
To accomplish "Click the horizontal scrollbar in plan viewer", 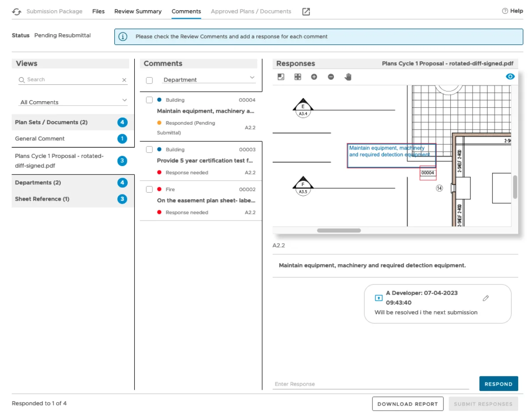I will click(x=339, y=230).
